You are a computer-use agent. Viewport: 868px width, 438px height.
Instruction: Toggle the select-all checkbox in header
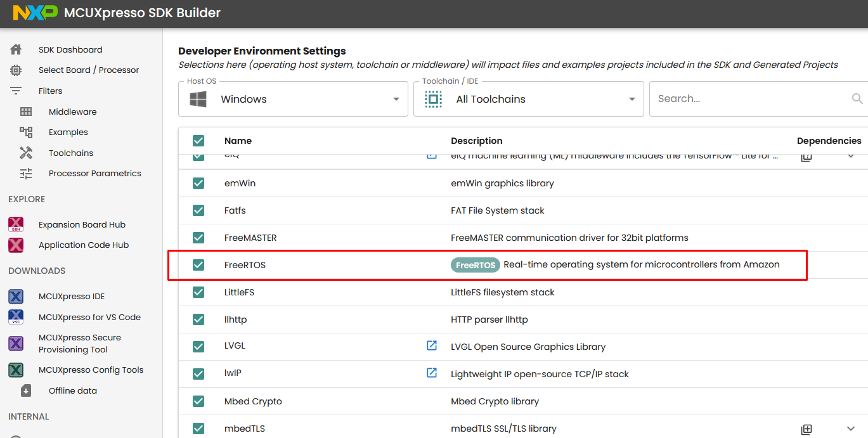click(x=198, y=141)
